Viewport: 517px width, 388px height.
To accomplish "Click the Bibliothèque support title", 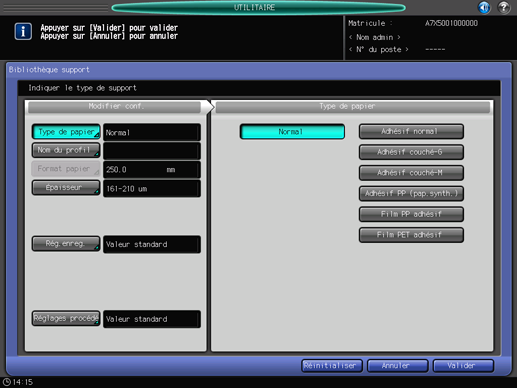I will click(x=49, y=70).
